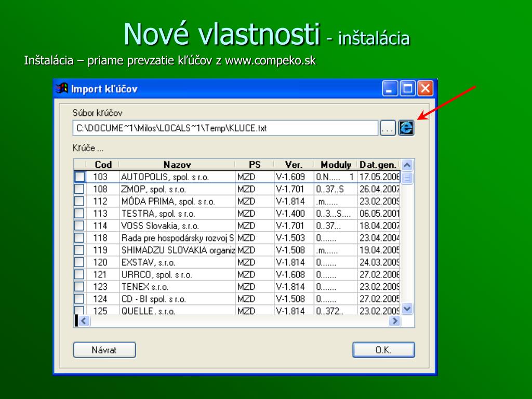Click the Návrat button

[x=104, y=350]
